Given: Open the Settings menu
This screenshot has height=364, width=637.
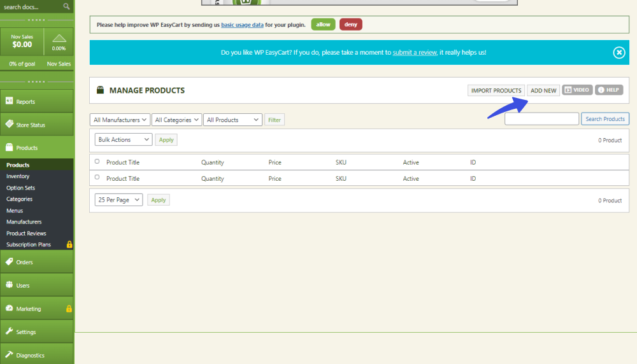Looking at the screenshot, I should coord(36,332).
